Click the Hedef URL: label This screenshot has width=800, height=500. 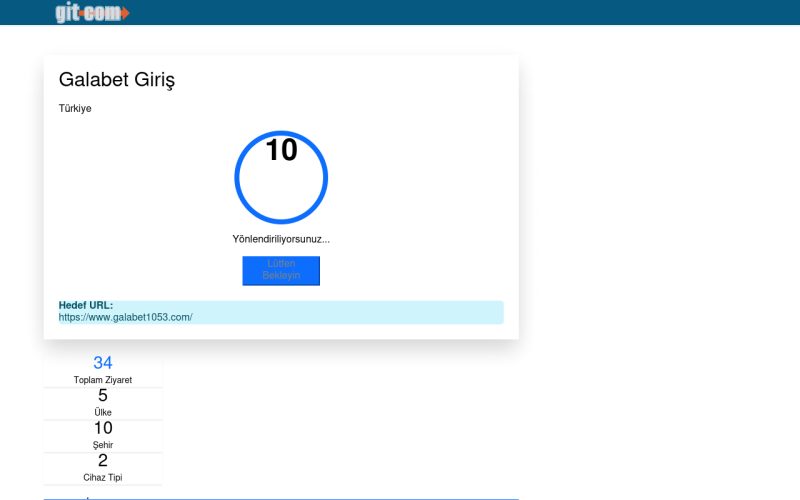(86, 305)
